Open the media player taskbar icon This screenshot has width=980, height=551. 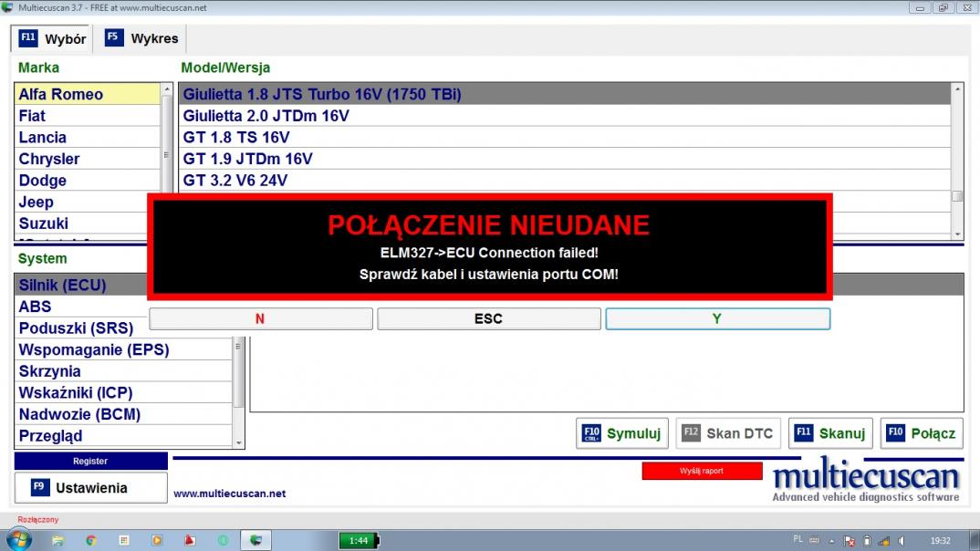click(x=157, y=540)
